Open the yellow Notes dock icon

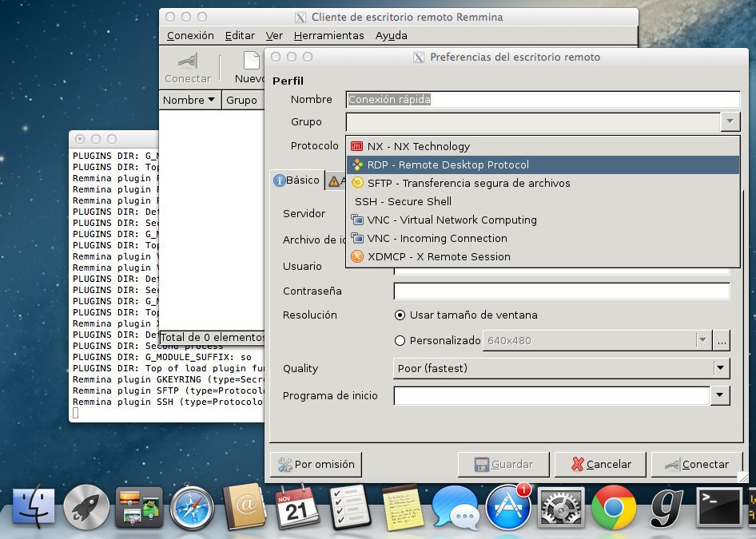[403, 507]
